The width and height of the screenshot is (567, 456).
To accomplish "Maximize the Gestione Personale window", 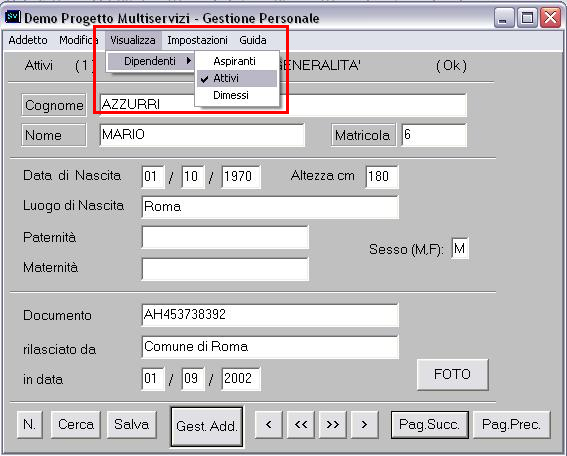I will point(527,17).
